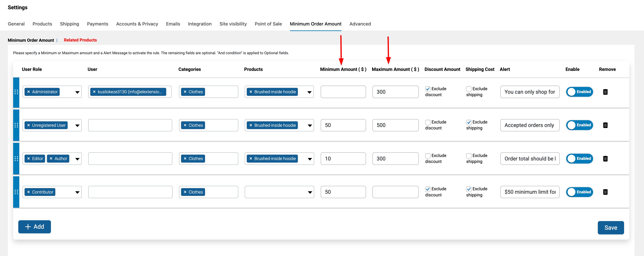
Task: Remove Administrator tag using its x
Action: click(x=29, y=92)
